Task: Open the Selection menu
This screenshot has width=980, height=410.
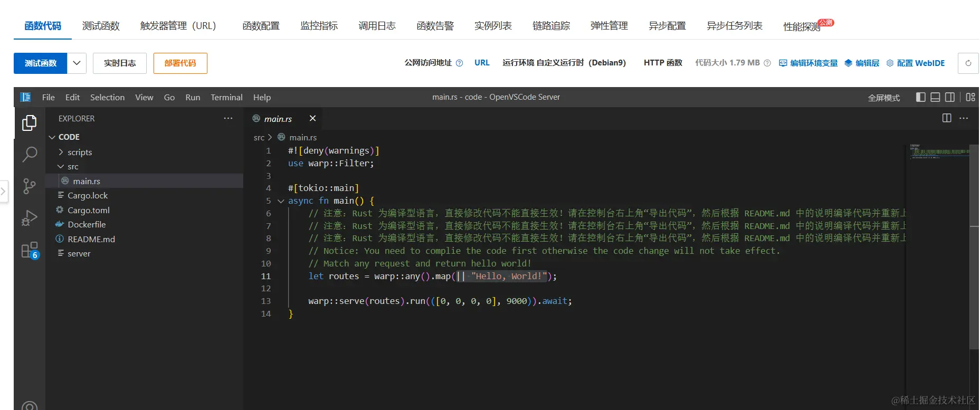Action: (x=108, y=97)
